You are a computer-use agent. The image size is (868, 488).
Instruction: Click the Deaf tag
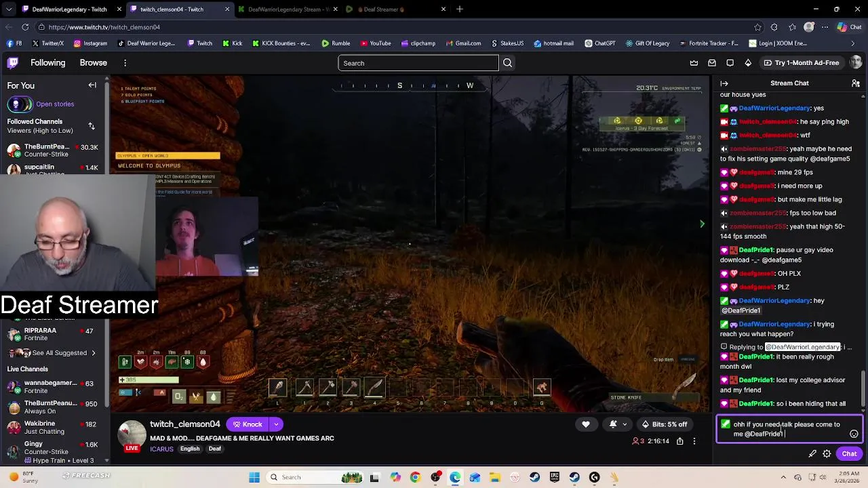tap(215, 449)
